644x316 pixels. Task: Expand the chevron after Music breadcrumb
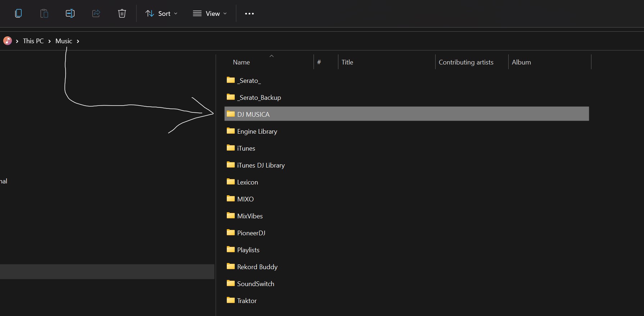pyautogui.click(x=78, y=41)
